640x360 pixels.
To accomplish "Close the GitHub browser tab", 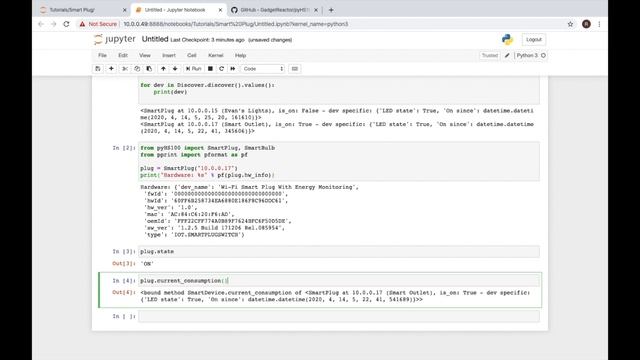I will [x=316, y=10].
